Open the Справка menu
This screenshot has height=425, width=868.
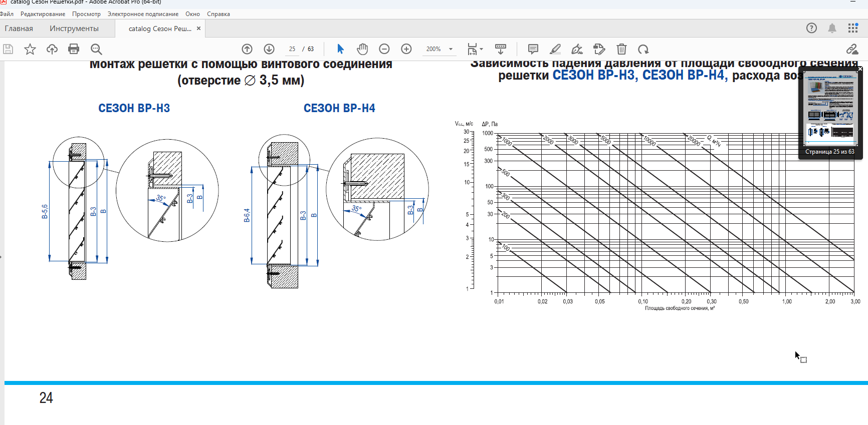click(219, 14)
